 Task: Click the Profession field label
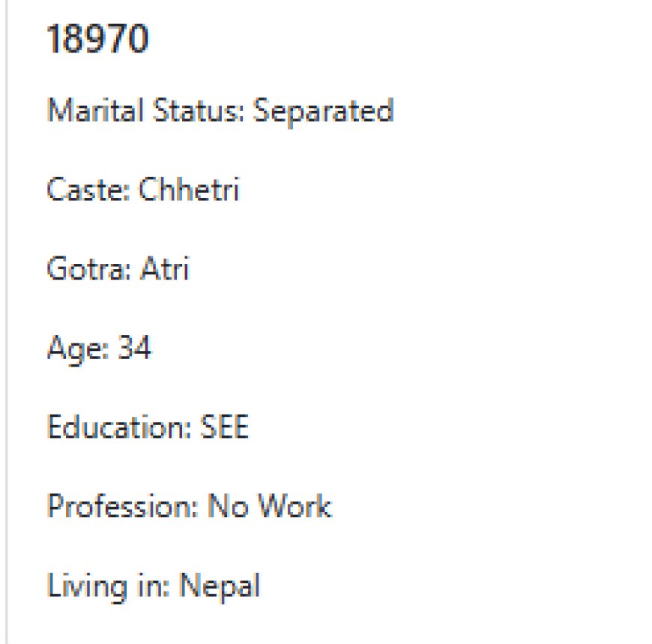(x=123, y=506)
